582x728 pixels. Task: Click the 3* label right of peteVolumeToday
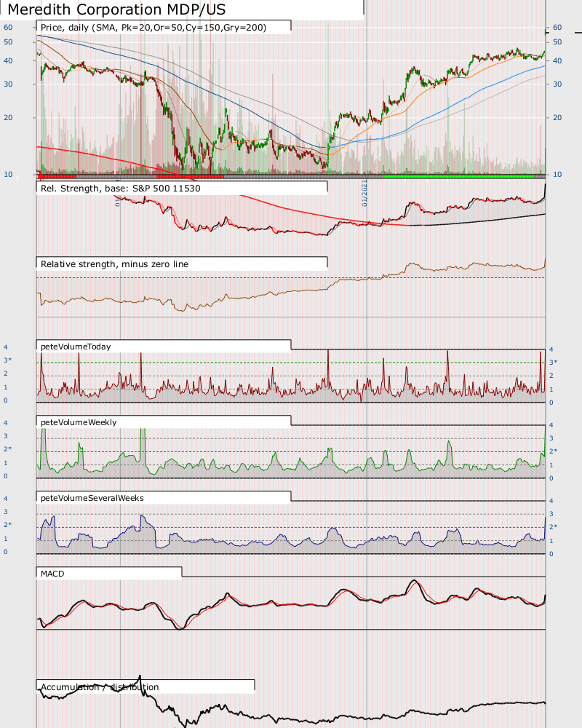click(x=554, y=362)
